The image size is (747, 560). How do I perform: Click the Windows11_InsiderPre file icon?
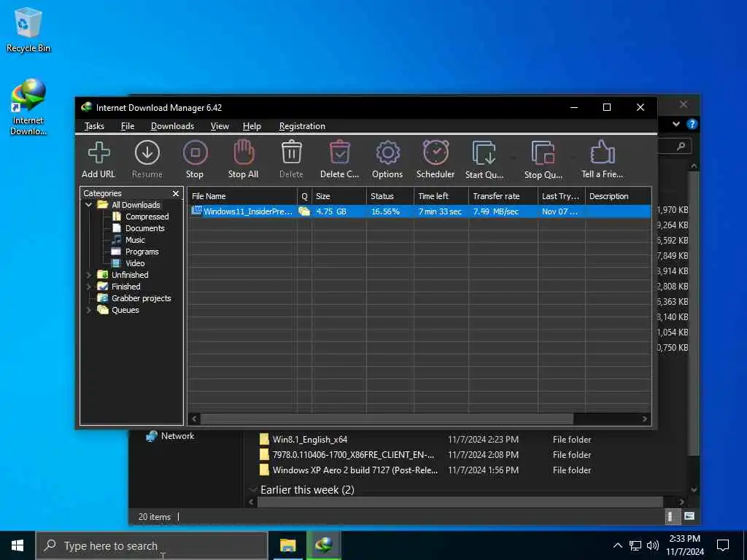click(196, 211)
